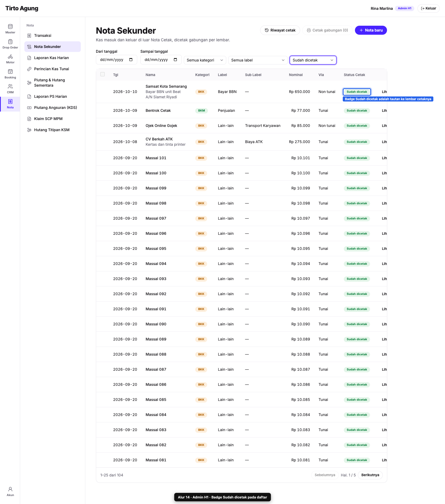
Task: Open the Booking section icon
Action: pos(10,72)
